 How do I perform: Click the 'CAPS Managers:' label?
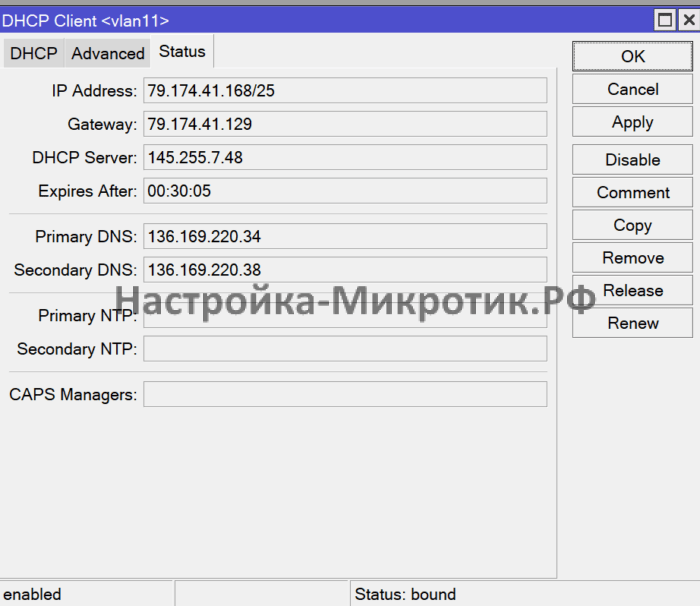tap(73, 394)
